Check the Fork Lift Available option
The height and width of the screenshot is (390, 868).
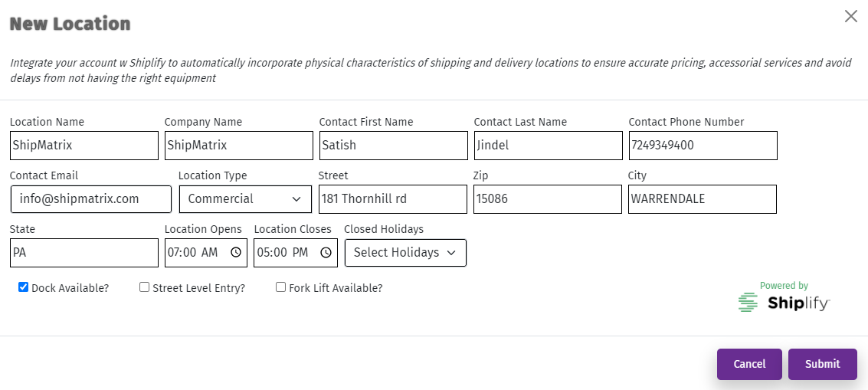[280, 287]
